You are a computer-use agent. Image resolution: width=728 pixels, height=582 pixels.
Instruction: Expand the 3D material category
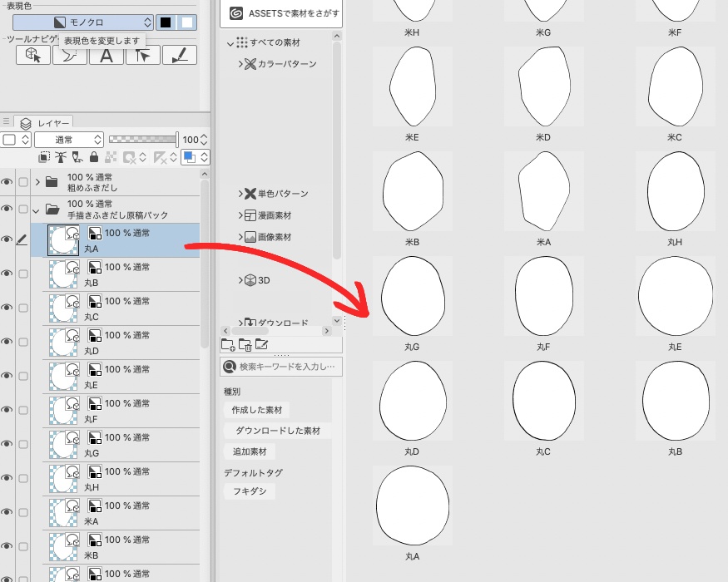tap(240, 280)
